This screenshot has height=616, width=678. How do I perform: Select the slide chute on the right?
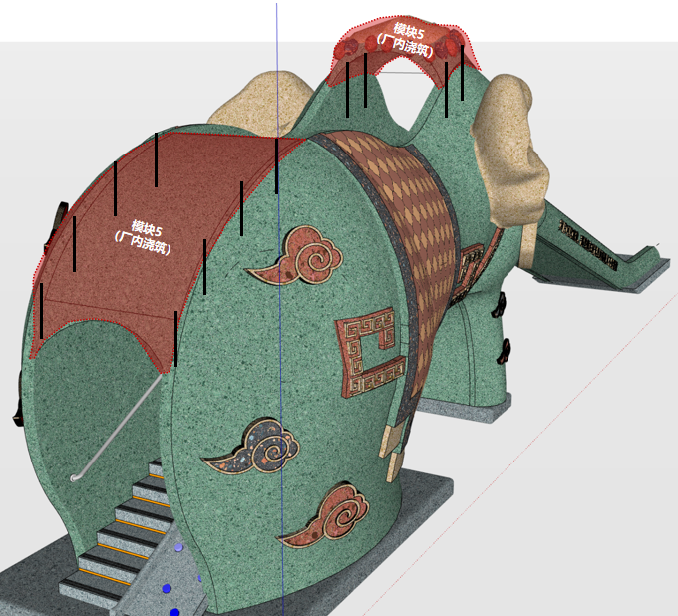[x=598, y=249]
